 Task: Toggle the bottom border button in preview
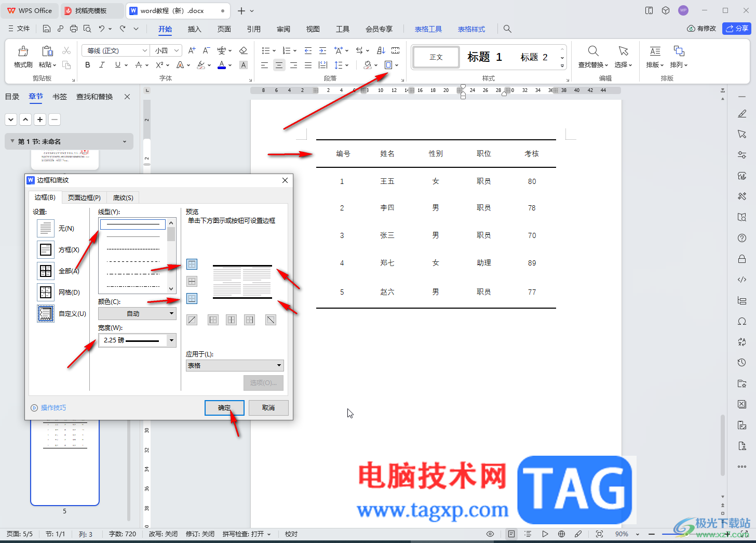point(192,299)
